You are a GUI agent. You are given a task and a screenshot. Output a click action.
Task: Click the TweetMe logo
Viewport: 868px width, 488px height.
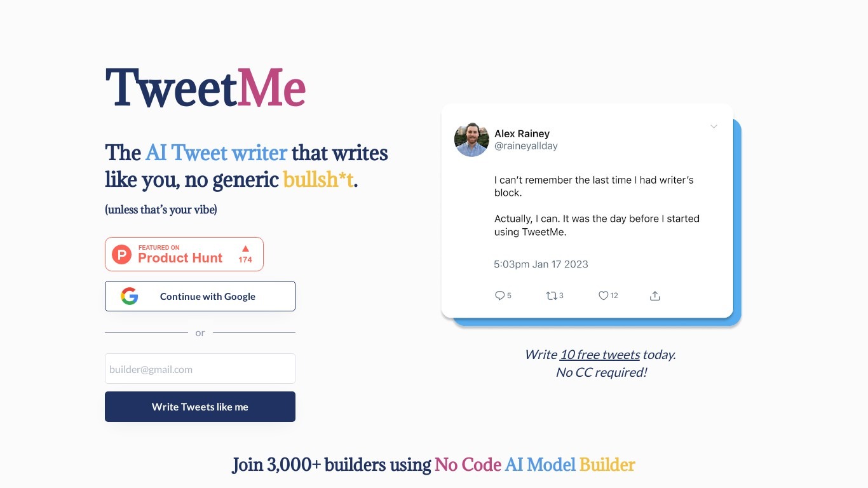click(205, 88)
